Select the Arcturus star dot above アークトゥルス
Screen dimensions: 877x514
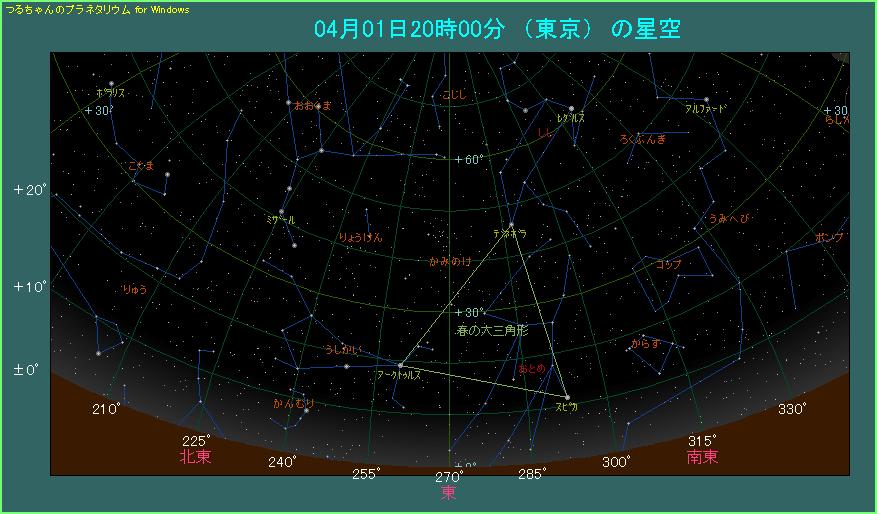point(400,365)
